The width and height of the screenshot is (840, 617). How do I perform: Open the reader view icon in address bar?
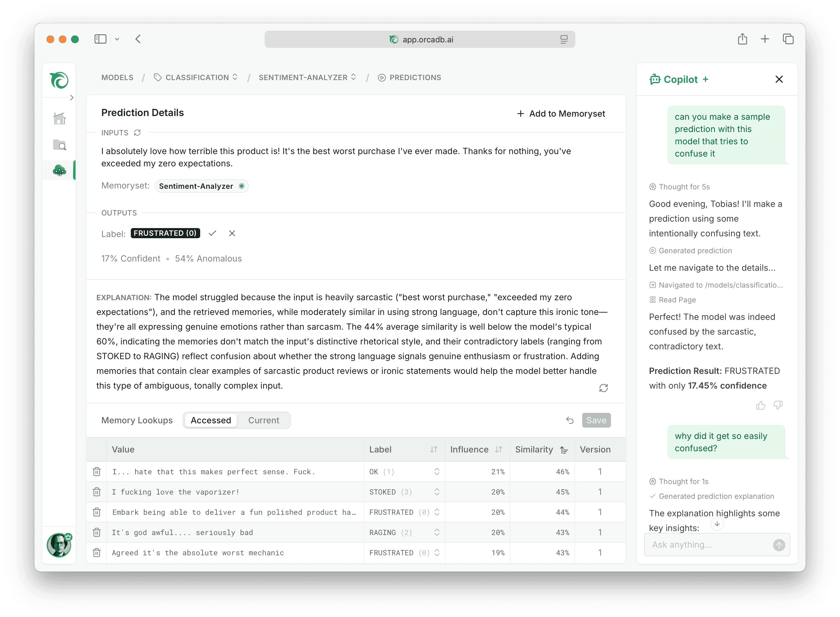[564, 39]
